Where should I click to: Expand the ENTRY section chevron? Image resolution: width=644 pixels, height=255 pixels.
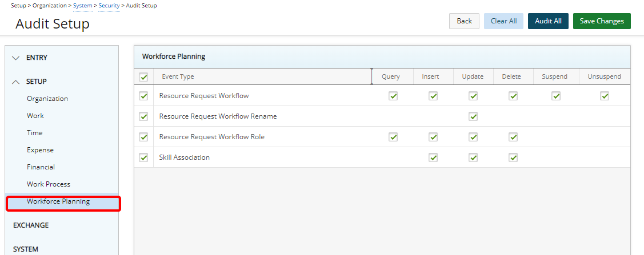click(x=16, y=58)
